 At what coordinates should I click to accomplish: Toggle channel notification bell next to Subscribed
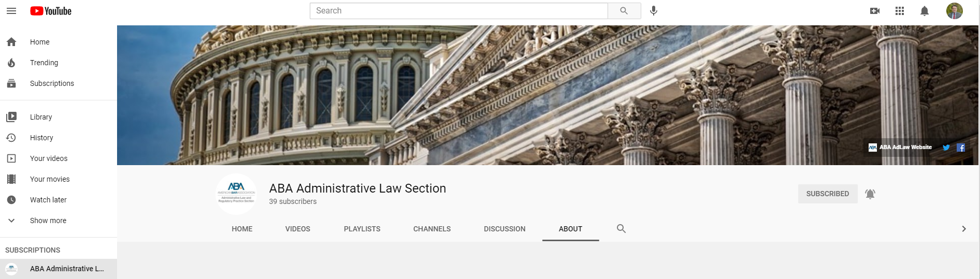(x=870, y=194)
